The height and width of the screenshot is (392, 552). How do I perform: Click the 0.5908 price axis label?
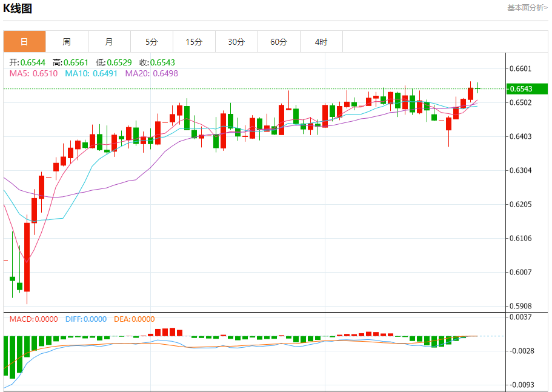tap(520, 306)
